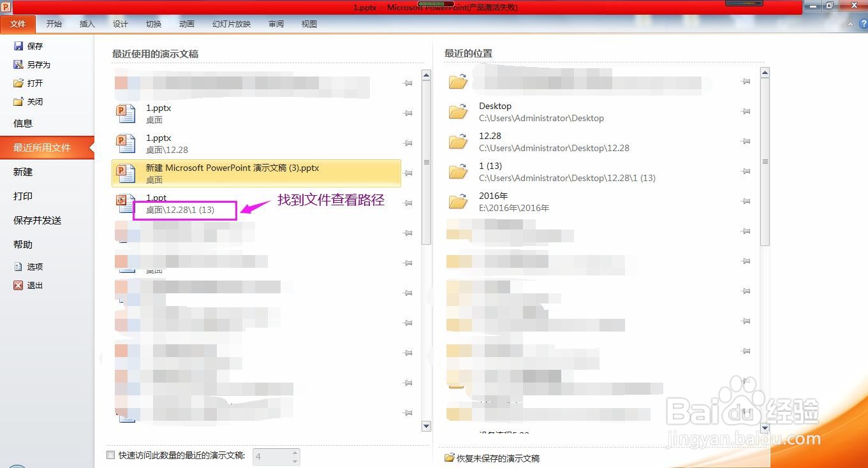Click the recent presentations count spinner box
Viewport: 868px width, 468px height.
276,457
